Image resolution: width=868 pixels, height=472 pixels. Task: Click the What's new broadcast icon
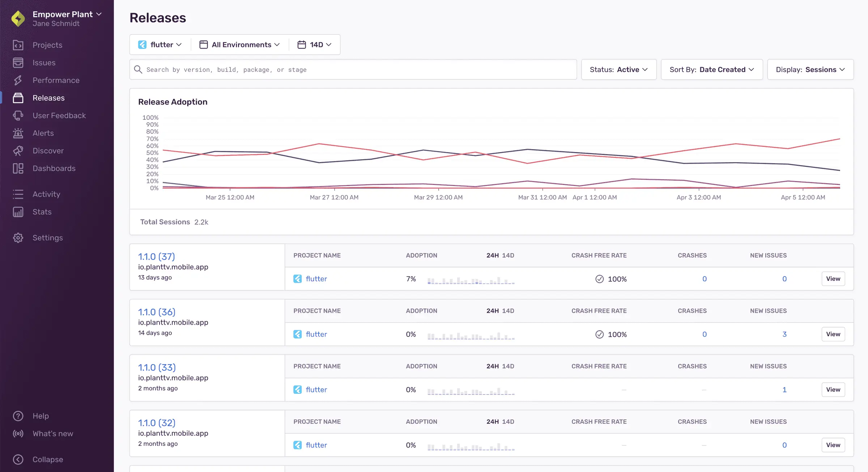point(18,434)
